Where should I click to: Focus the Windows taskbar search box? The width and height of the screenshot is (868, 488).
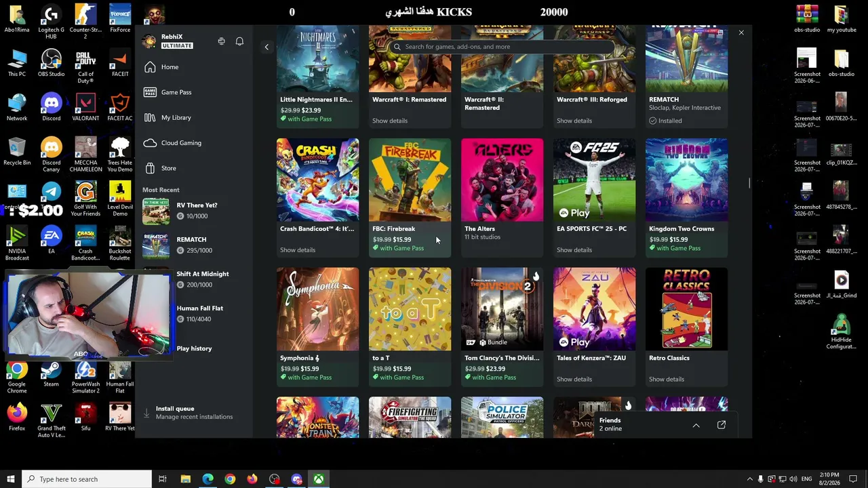(x=87, y=479)
